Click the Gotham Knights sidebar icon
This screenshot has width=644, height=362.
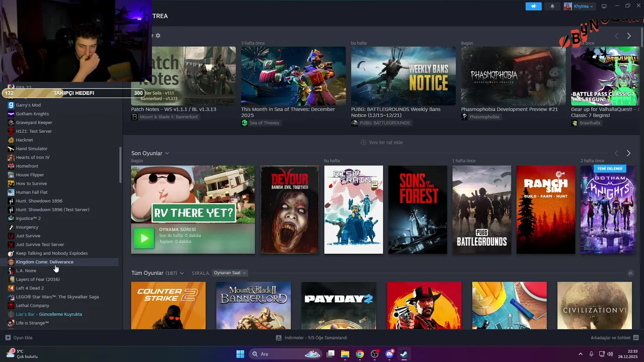11,114
